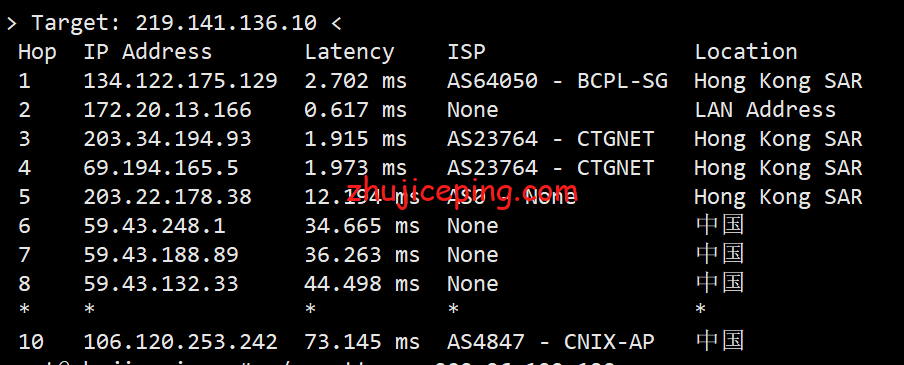Click hop 1 IP 134.122.175.129

pyautogui.click(x=180, y=81)
